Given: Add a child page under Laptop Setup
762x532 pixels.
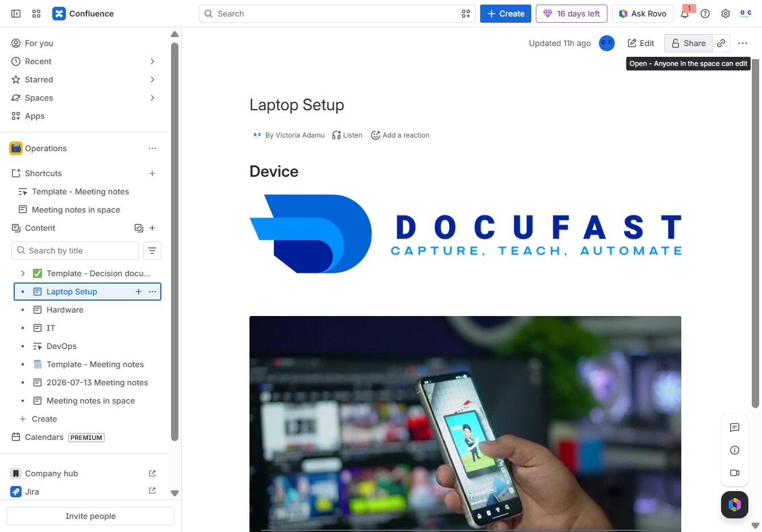Looking at the screenshot, I should coord(139,292).
